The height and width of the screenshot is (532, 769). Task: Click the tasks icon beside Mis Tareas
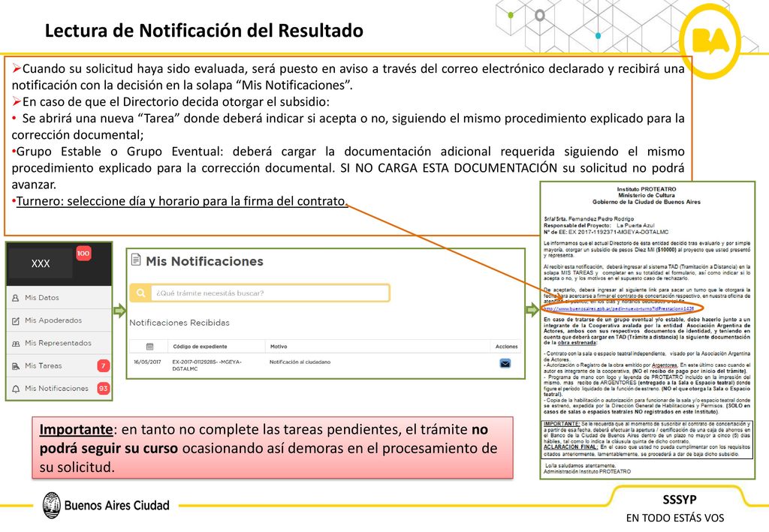(16, 366)
